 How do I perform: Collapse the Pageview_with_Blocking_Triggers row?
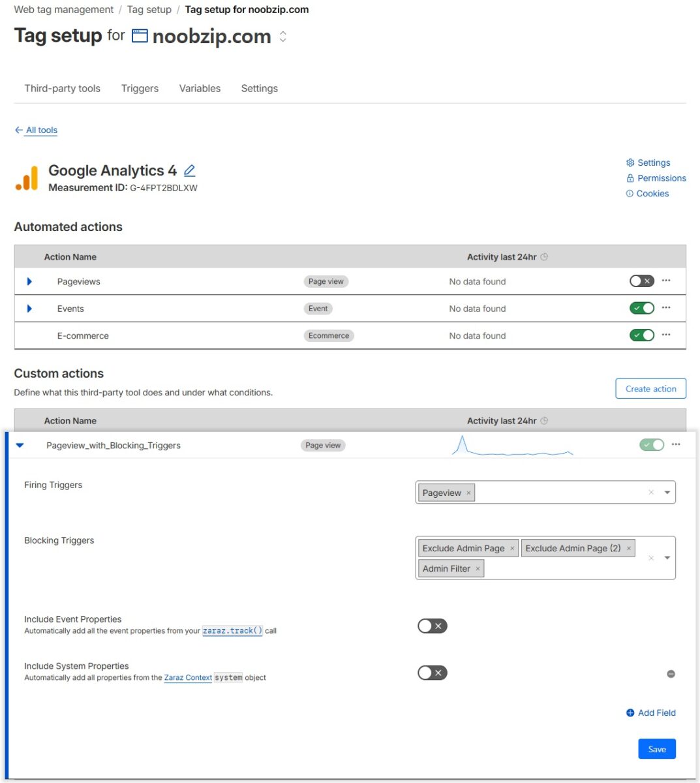(x=20, y=446)
